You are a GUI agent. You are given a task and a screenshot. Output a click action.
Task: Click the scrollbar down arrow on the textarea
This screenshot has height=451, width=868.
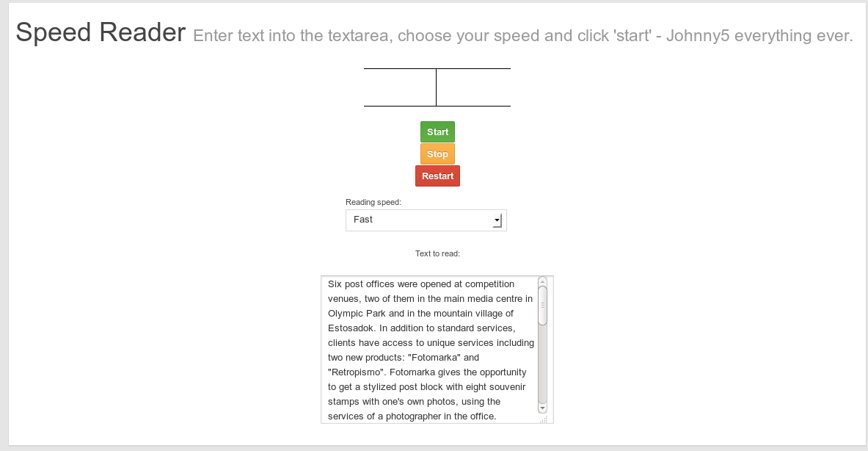[542, 408]
